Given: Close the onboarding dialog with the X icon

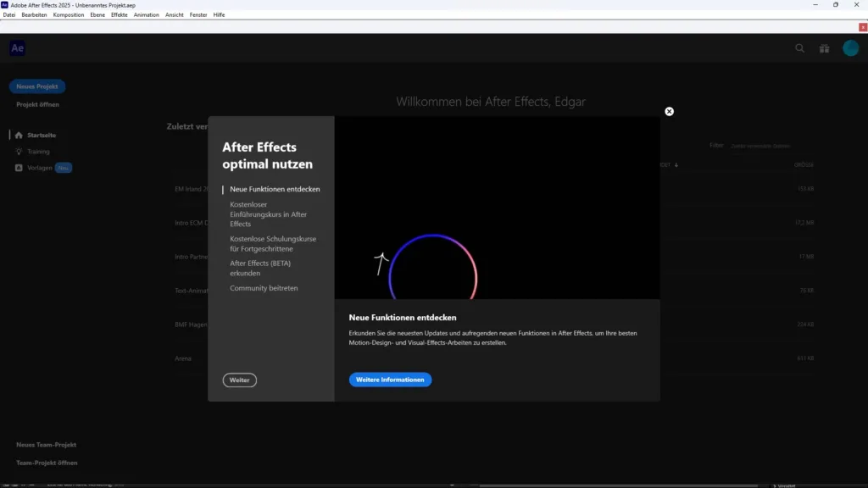Looking at the screenshot, I should [669, 111].
